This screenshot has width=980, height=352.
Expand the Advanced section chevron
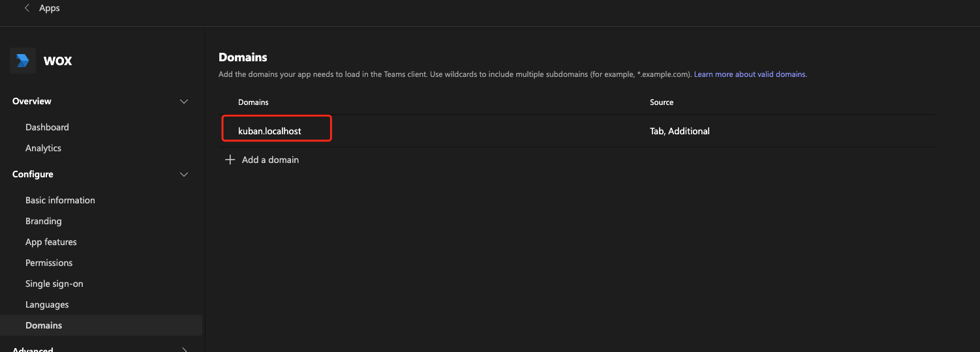(184, 349)
